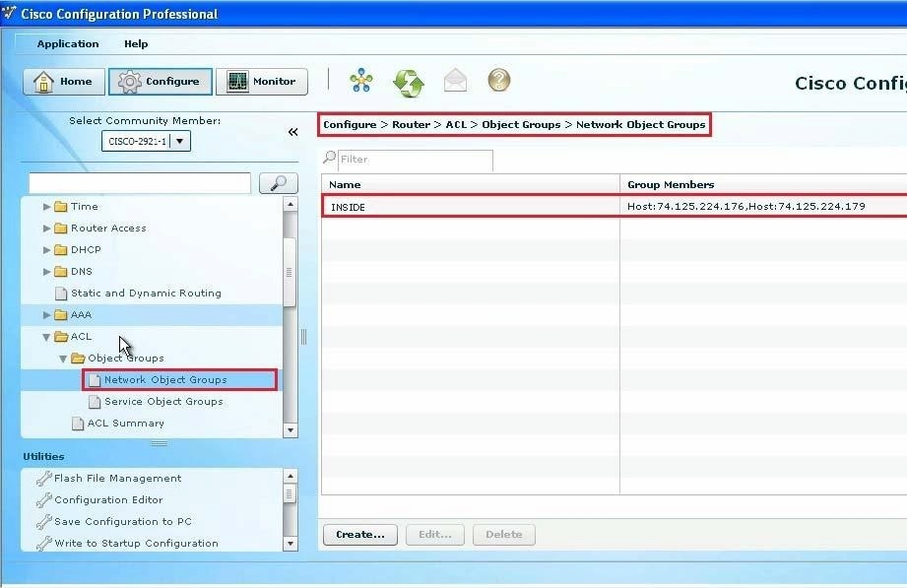Screen dimensions: 907x588
Task: Click the Flash File Management wrench icon
Action: pos(44,478)
